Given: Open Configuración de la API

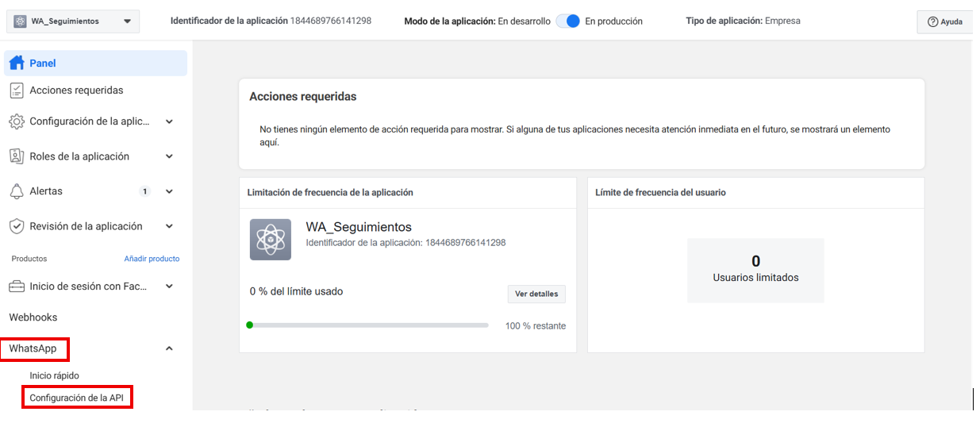Looking at the screenshot, I should (x=76, y=398).
